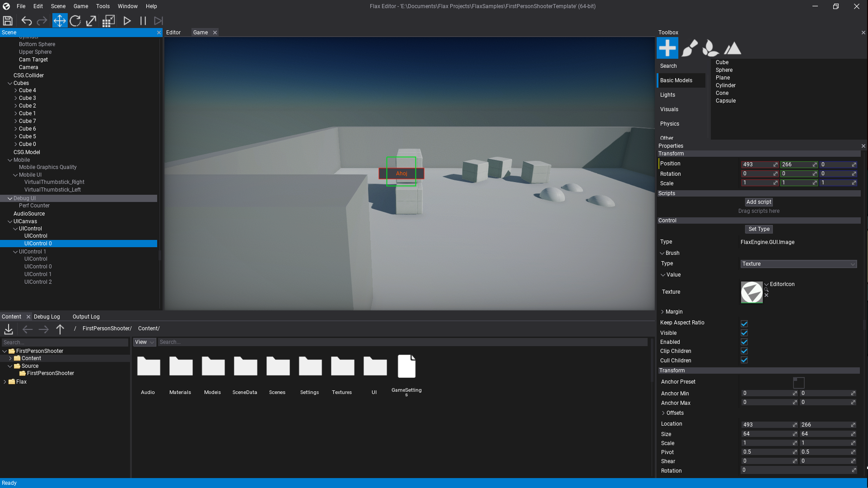Click the Add script button
Viewport: 868px width, 488px height.
click(x=759, y=202)
